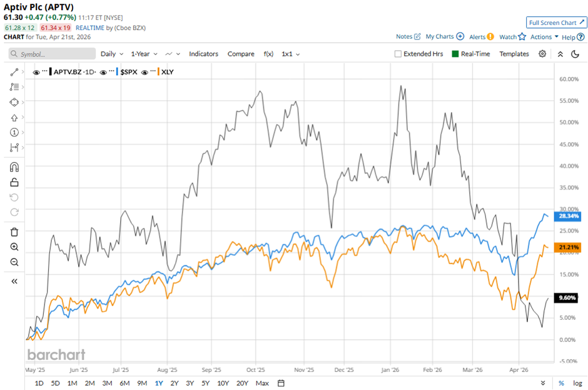Select the 2Y time range
The image size is (588, 390).
(x=175, y=383)
